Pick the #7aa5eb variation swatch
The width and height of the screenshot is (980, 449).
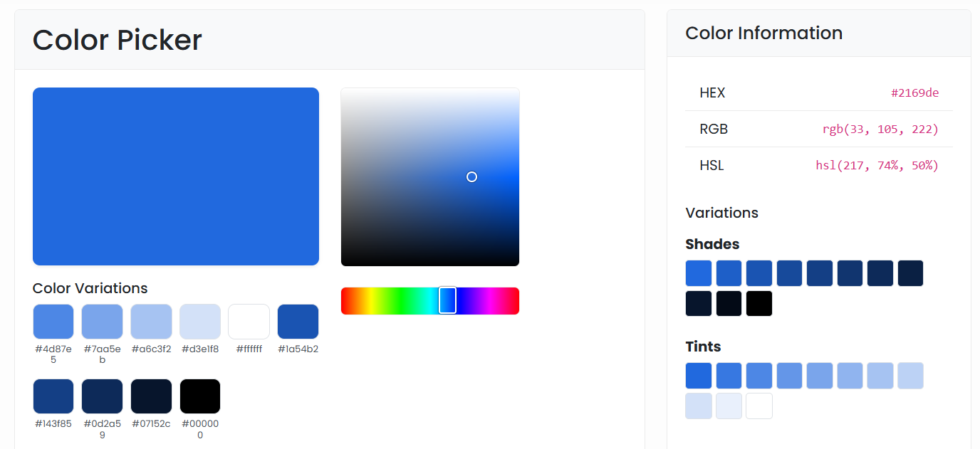pyautogui.click(x=102, y=322)
